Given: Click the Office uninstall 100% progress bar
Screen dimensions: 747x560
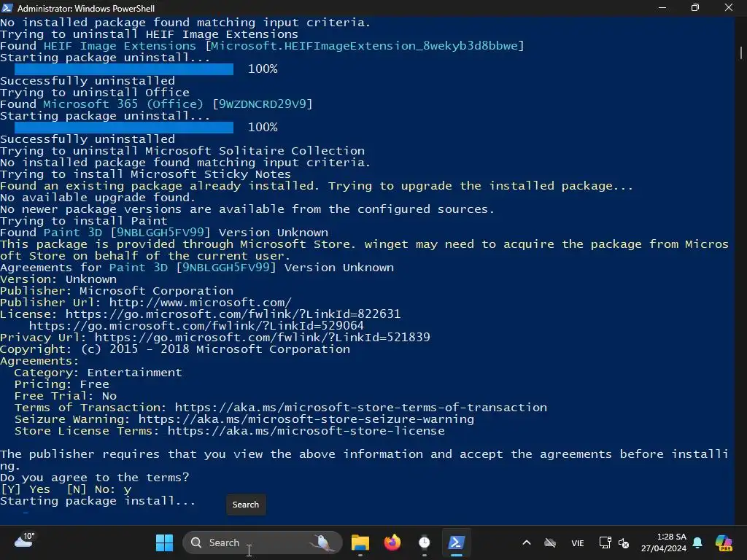Looking at the screenshot, I should (x=124, y=127).
